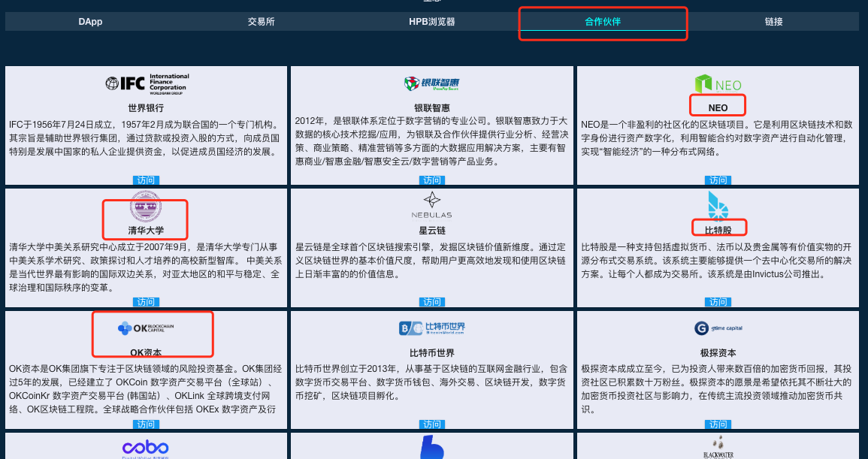Viewport: 868px width, 459px height.
Task: Click 访问 on 极探资本 card
Action: [718, 424]
